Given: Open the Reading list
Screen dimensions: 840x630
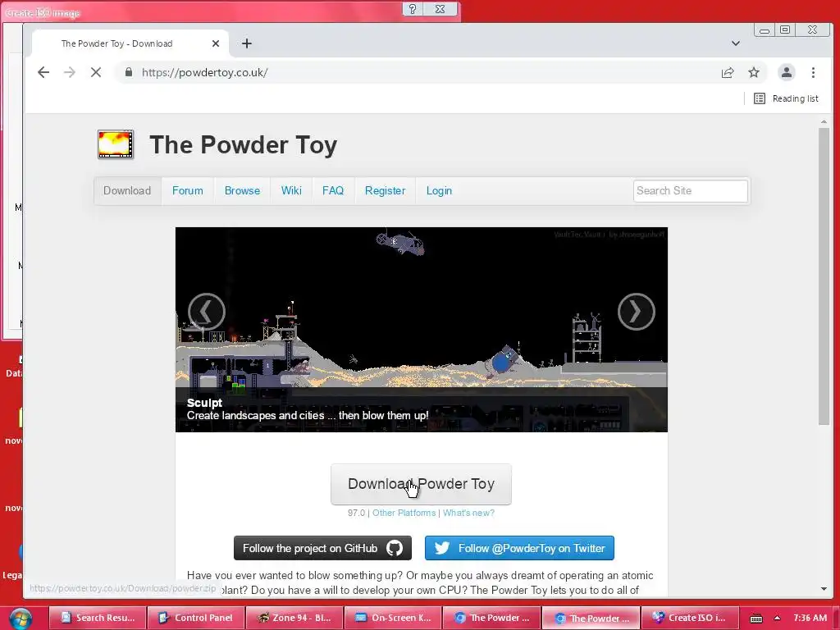Looking at the screenshot, I should 786,98.
